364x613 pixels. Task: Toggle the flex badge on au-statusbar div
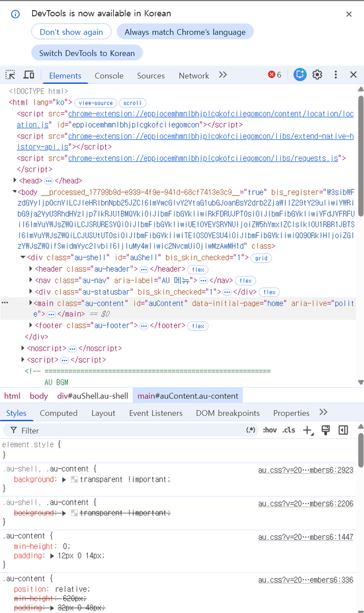click(270, 292)
